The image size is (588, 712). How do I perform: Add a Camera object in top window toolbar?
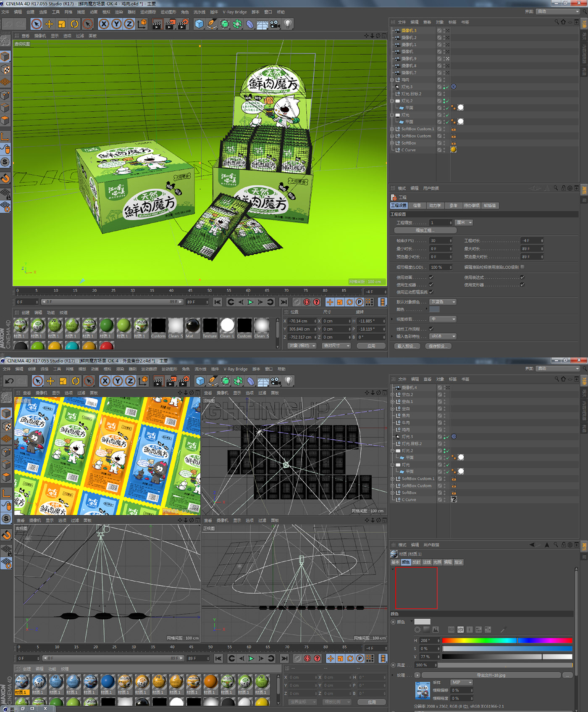coord(275,24)
